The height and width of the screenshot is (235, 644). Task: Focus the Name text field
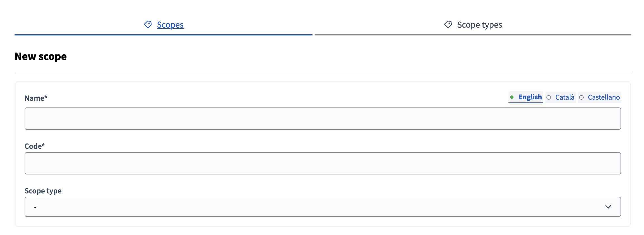point(323,119)
